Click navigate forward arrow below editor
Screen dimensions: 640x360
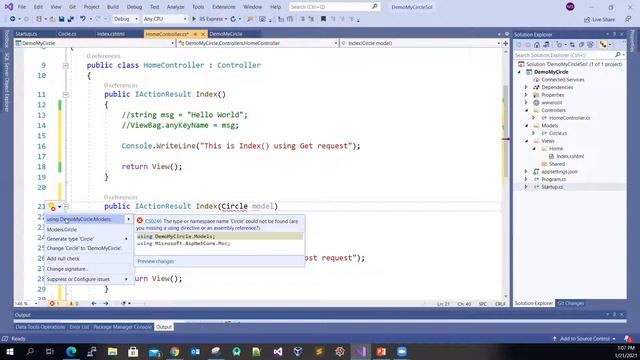[x=106, y=303]
